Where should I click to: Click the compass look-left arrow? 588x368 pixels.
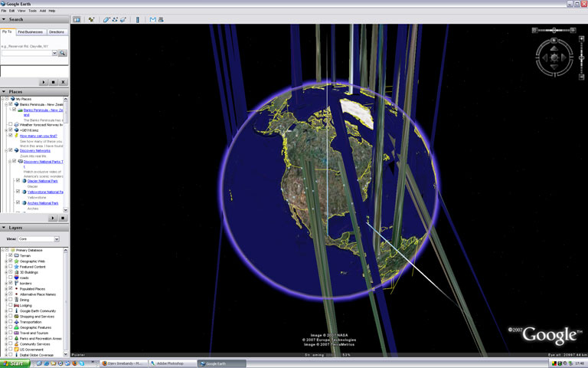click(545, 58)
